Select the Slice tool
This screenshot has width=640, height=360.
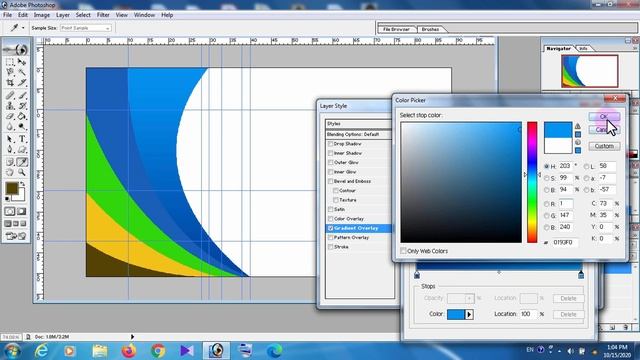[x=22, y=82]
